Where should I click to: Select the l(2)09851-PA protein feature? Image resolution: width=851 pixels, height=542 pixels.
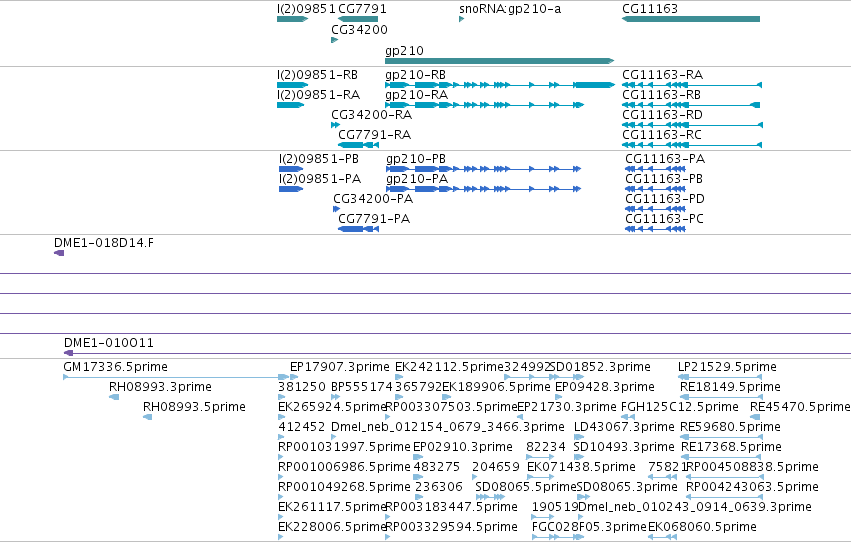[291, 189]
